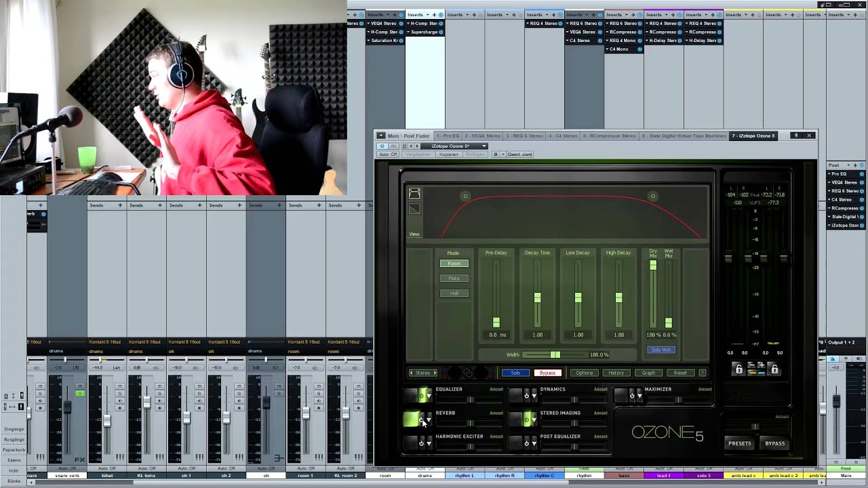Select the next preset arrow

[x=417, y=146]
